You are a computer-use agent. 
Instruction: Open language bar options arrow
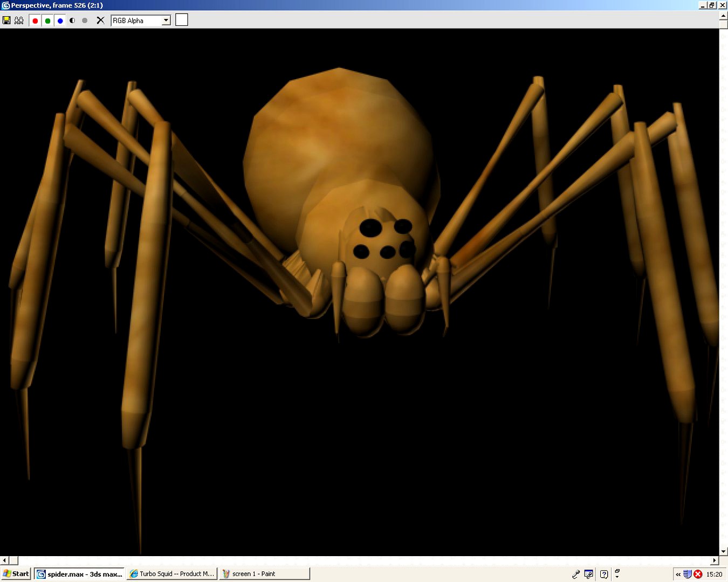617,576
